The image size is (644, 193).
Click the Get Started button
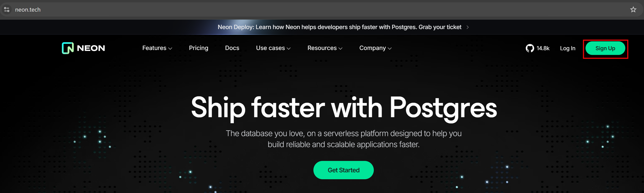click(x=343, y=170)
